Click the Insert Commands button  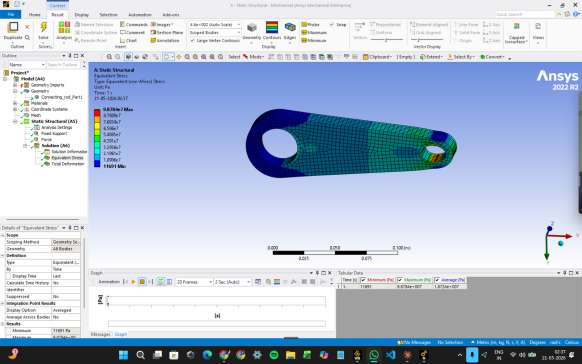(134, 24)
